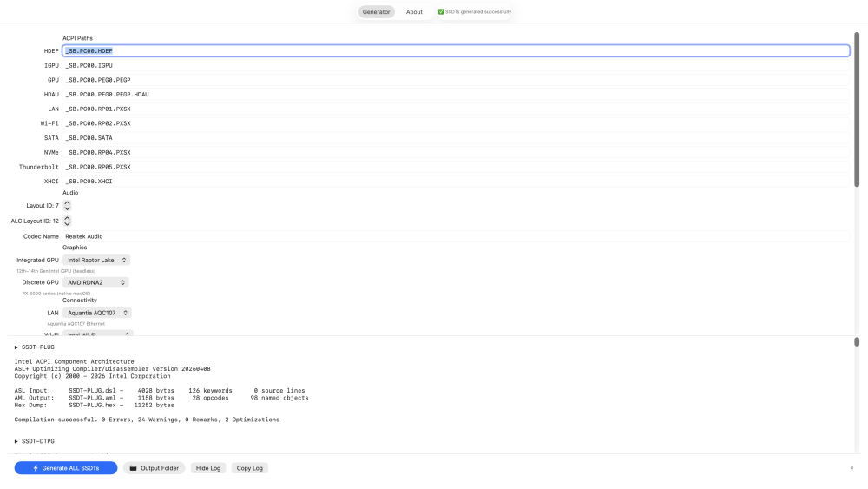The image size is (868, 489).
Task: Click the 'Audio' section heading
Action: [70, 193]
